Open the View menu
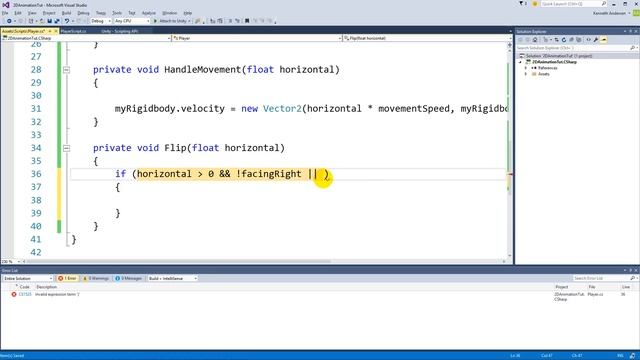Viewport: 640px width, 360px height. [x=32, y=13]
